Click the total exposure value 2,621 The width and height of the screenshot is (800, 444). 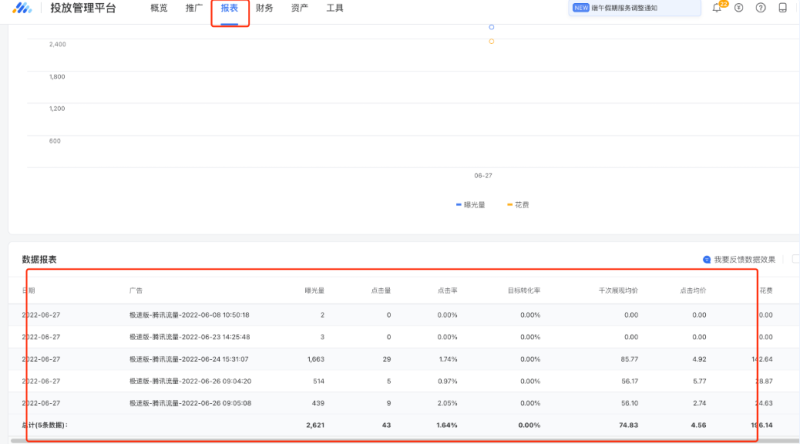(x=315, y=425)
